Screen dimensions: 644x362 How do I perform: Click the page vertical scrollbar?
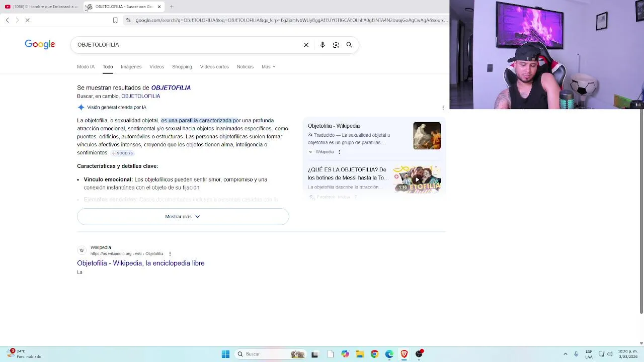(641, 211)
